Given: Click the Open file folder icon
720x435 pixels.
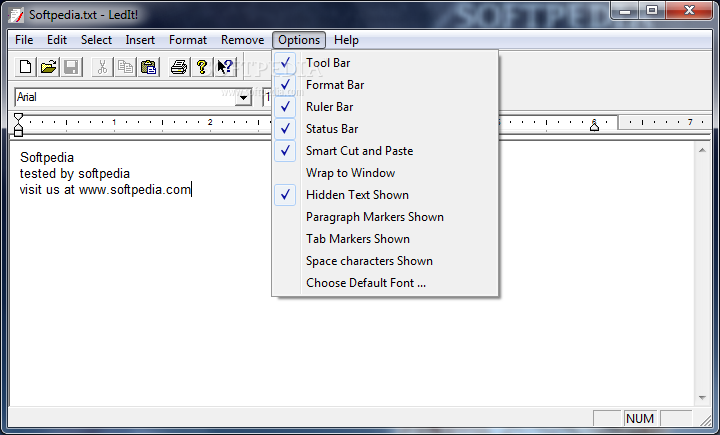Looking at the screenshot, I should click(x=49, y=67).
